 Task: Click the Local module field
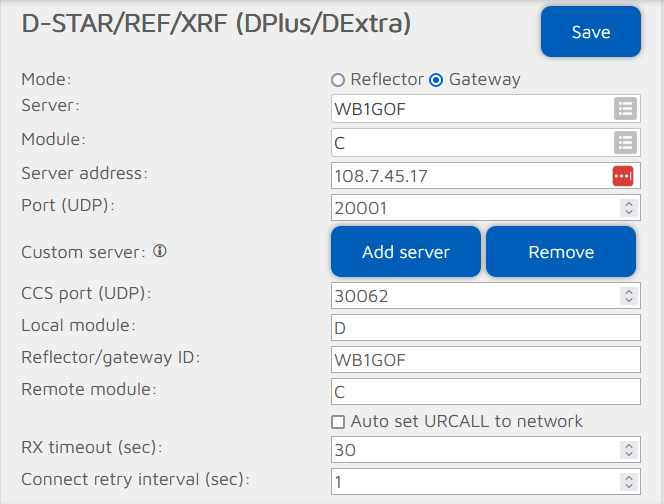pyautogui.click(x=485, y=328)
